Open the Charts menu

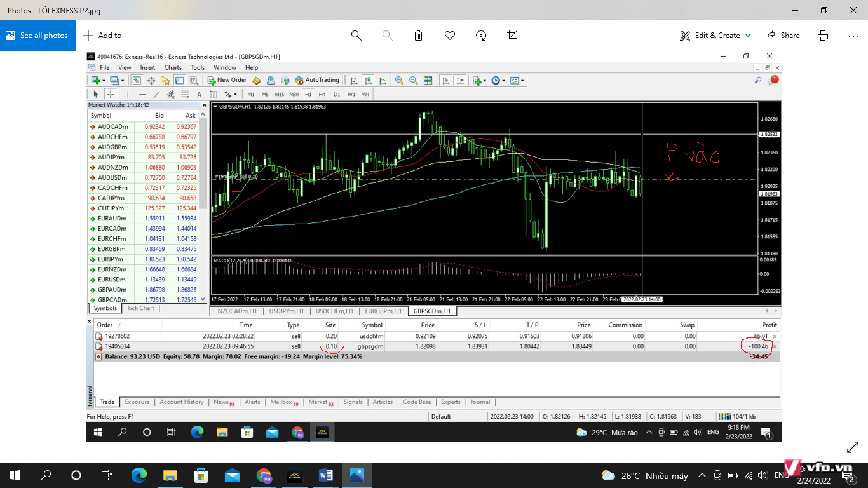[173, 67]
